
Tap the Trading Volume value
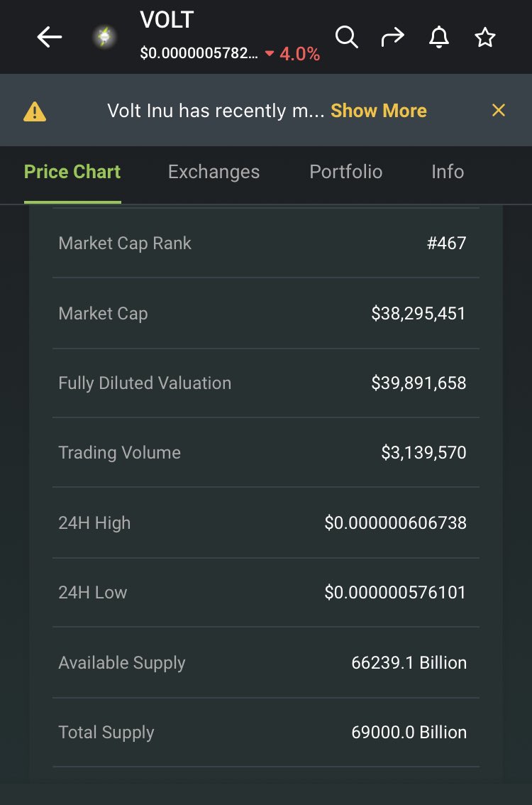[423, 452]
